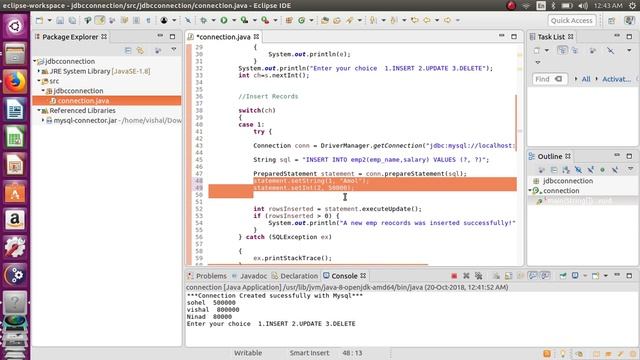Toggle Show Console on standard error change
The width and height of the screenshot is (640, 360).
tap(545, 276)
